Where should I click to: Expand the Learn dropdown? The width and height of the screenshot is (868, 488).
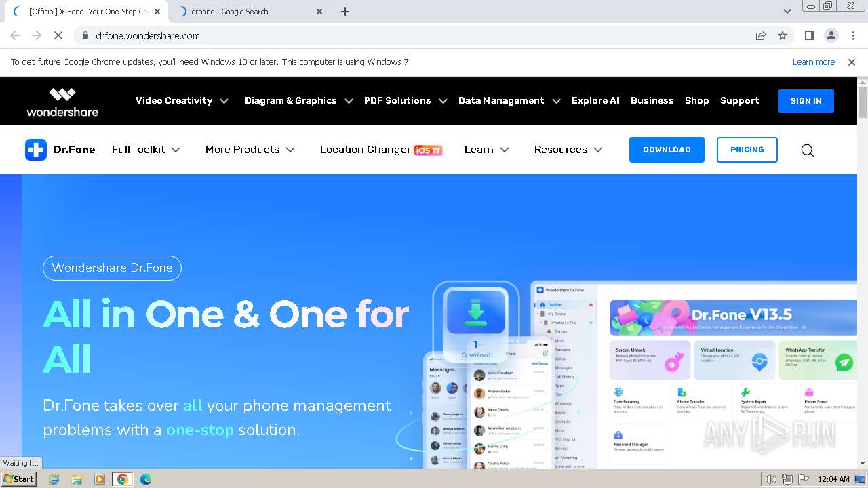coord(487,150)
